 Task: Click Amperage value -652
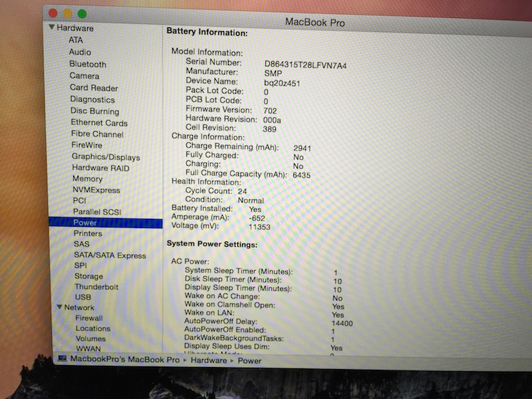[257, 218]
